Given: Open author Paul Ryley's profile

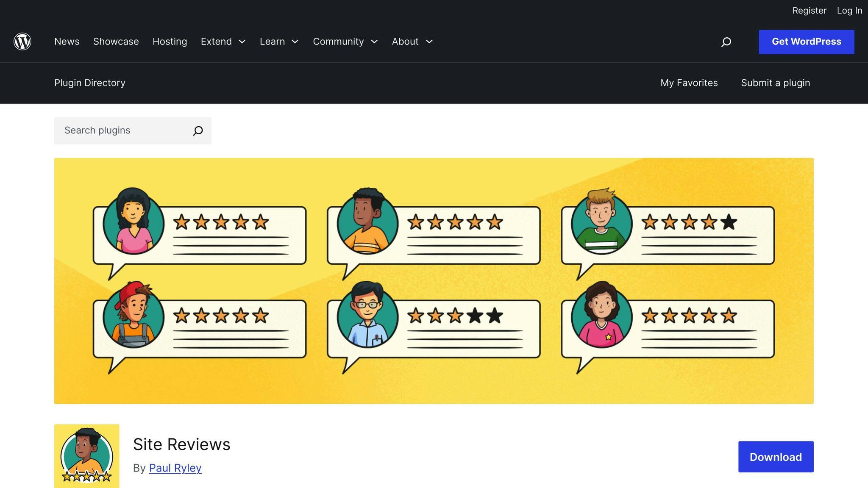Looking at the screenshot, I should click(x=175, y=468).
